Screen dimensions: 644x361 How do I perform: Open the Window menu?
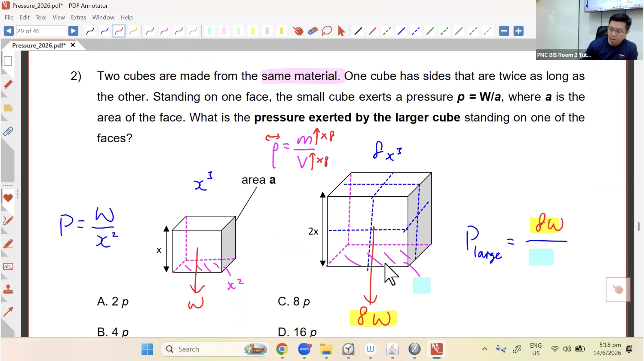coord(103,17)
